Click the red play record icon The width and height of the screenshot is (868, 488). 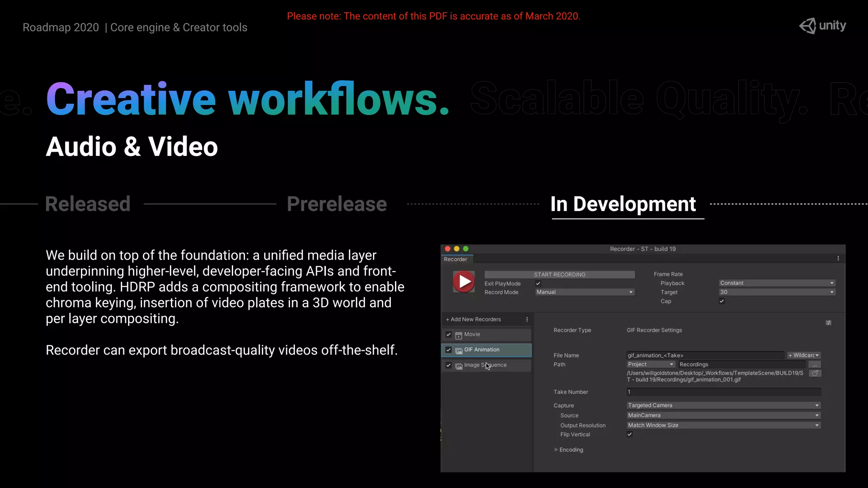click(x=464, y=282)
